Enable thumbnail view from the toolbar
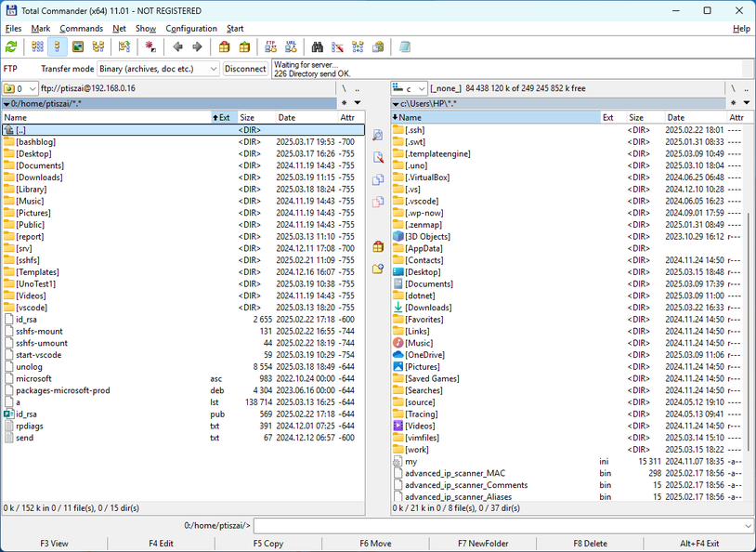Screen dimensions: 756x552 click(x=78, y=46)
